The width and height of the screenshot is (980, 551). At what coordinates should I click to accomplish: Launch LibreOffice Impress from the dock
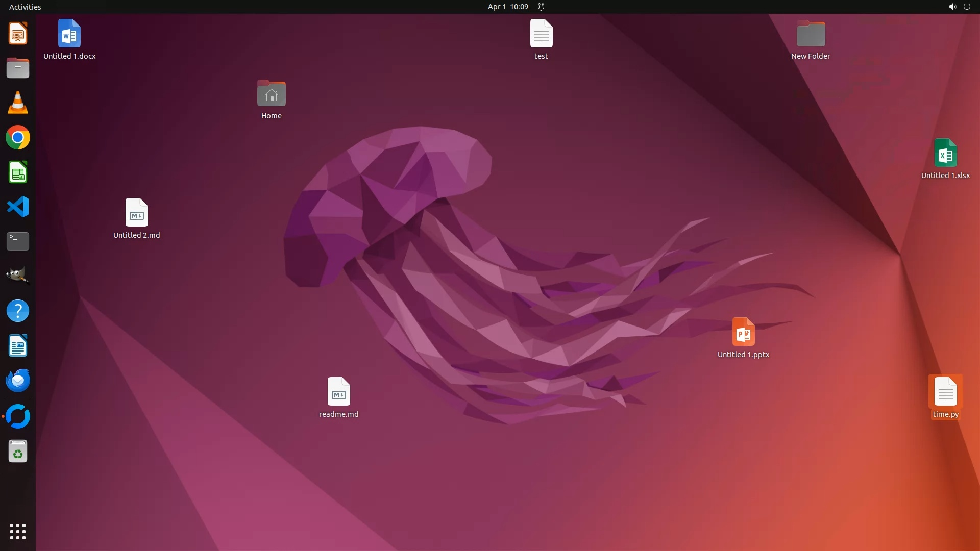coord(18,34)
